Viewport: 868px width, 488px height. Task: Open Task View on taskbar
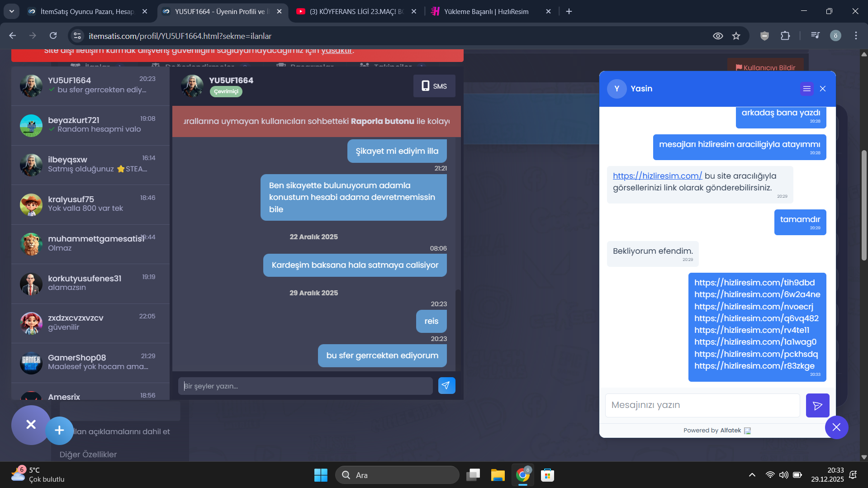coord(473,475)
